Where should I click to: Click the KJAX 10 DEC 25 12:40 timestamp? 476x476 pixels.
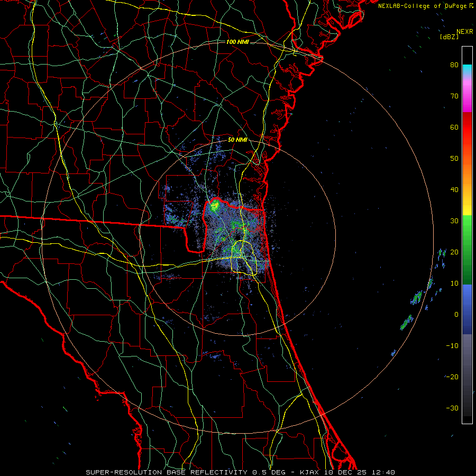[347, 472]
